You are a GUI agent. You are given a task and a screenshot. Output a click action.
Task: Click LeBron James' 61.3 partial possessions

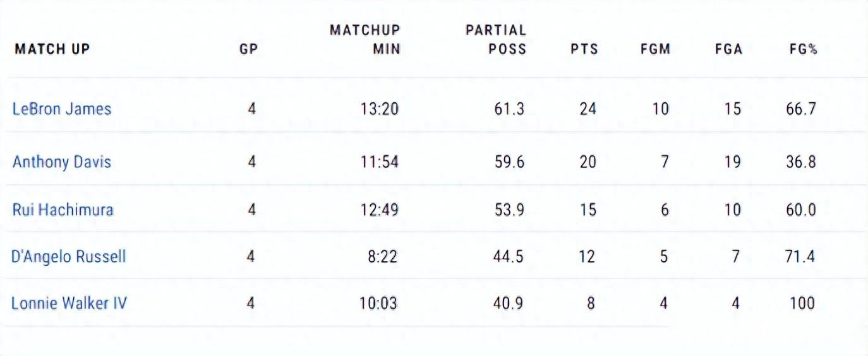click(x=509, y=109)
